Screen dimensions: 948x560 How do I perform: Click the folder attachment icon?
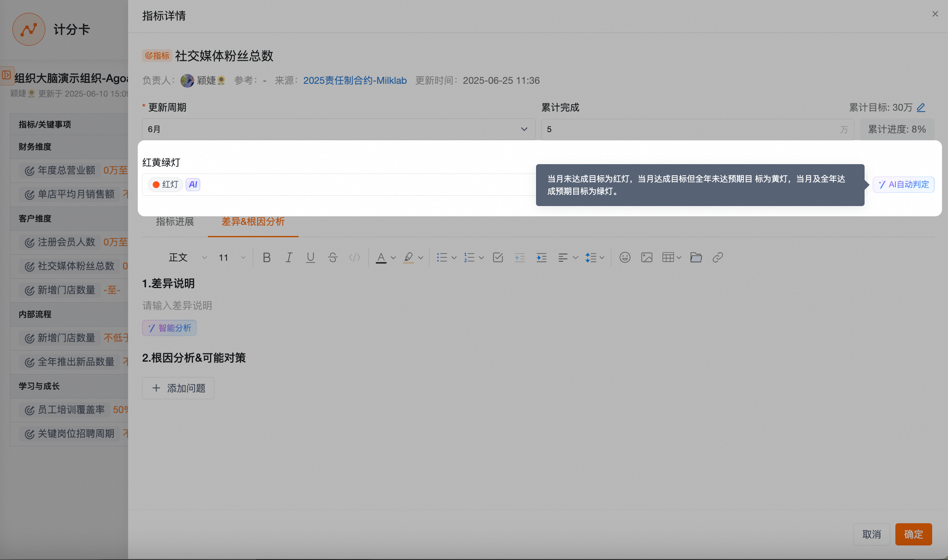pos(696,257)
